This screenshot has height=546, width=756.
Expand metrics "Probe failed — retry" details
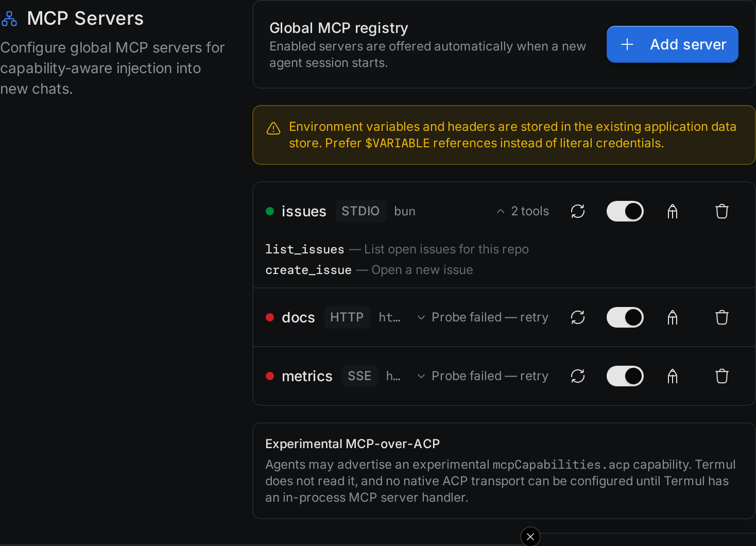click(483, 376)
